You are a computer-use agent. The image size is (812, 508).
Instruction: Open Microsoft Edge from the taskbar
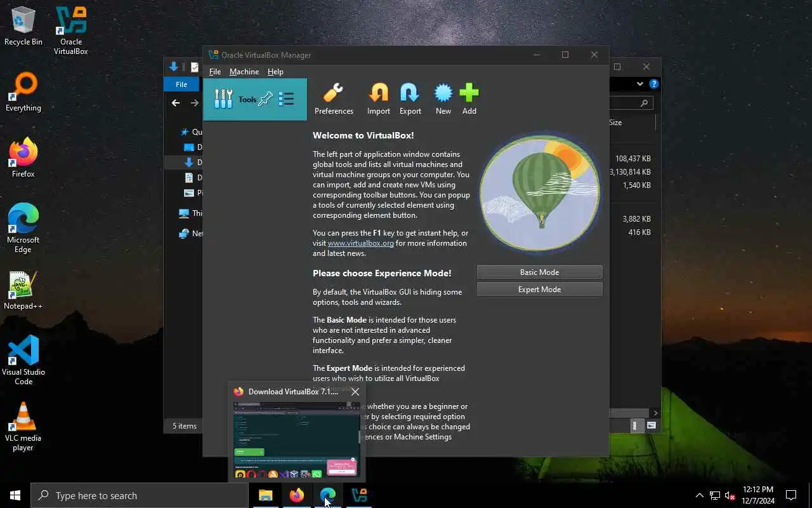(x=327, y=495)
